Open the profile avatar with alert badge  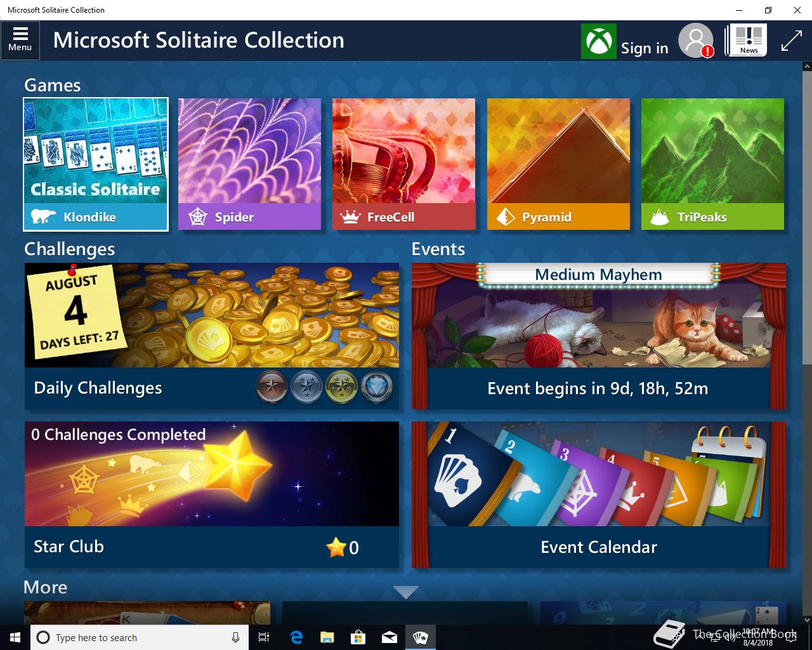(x=696, y=41)
